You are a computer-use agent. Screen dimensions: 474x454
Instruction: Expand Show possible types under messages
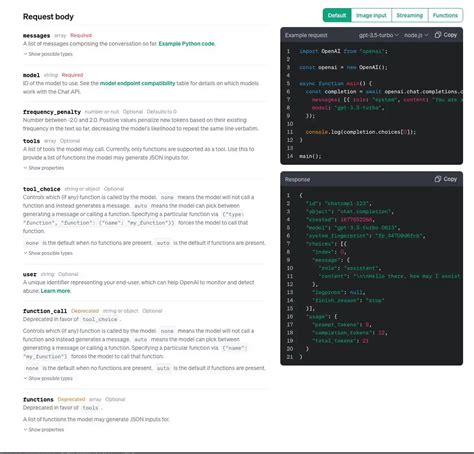(48, 54)
